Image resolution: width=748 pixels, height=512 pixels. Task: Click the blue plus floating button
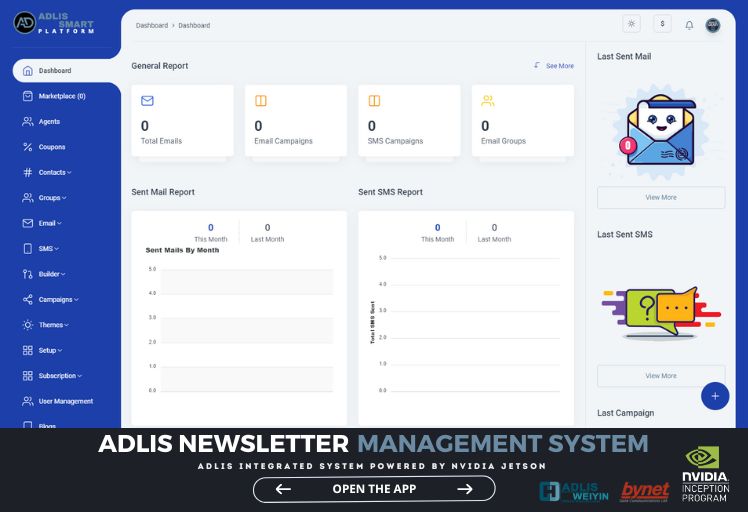click(x=714, y=396)
